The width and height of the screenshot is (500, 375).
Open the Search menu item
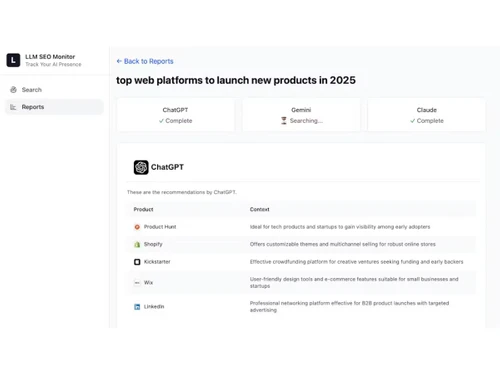pyautogui.click(x=54, y=90)
